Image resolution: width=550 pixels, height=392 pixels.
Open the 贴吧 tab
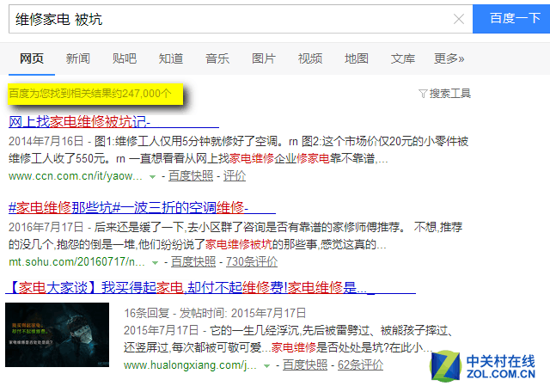point(124,58)
